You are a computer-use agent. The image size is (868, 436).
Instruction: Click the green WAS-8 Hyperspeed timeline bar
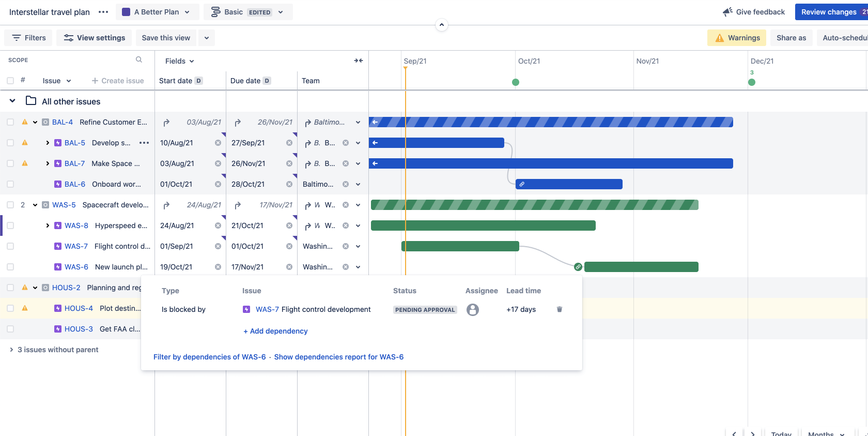click(483, 225)
